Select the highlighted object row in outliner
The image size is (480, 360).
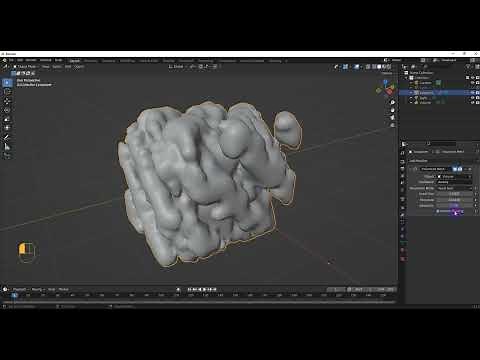(439, 93)
